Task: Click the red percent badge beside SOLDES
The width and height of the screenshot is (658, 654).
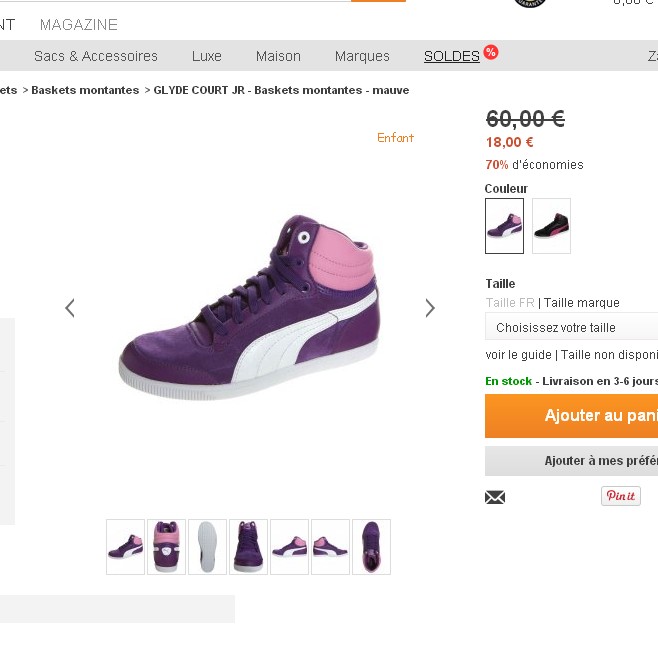Action: 490,52
